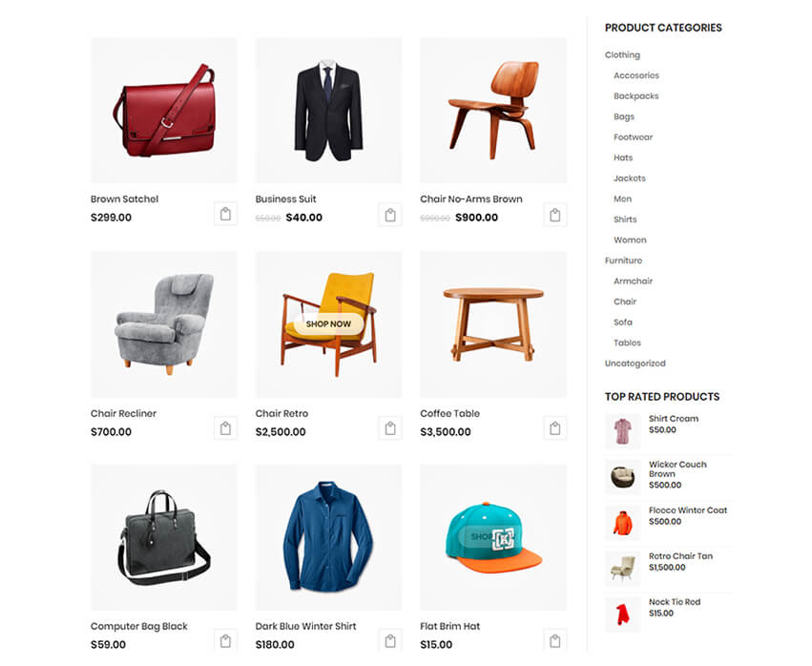Open Fleece Winter Coat product link
812x666 pixels.
(x=688, y=510)
